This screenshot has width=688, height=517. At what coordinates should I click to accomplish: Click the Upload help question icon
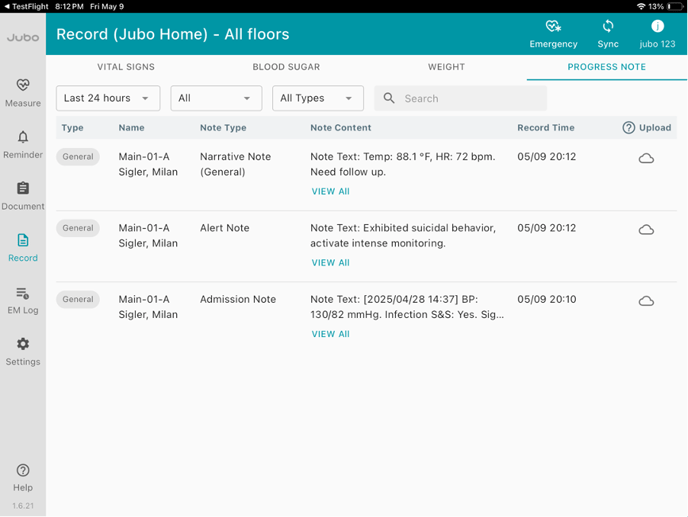628,128
